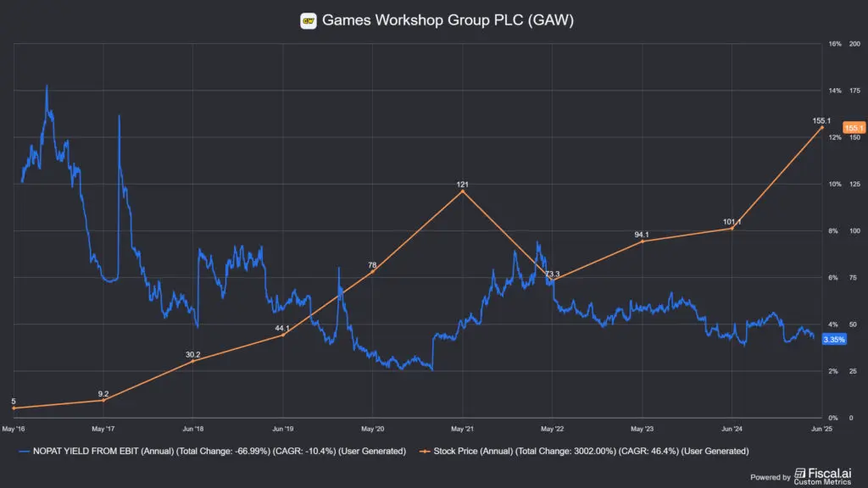The width and height of the screenshot is (868, 488).
Task: Click the 200 price axis label
Action: click(x=854, y=44)
